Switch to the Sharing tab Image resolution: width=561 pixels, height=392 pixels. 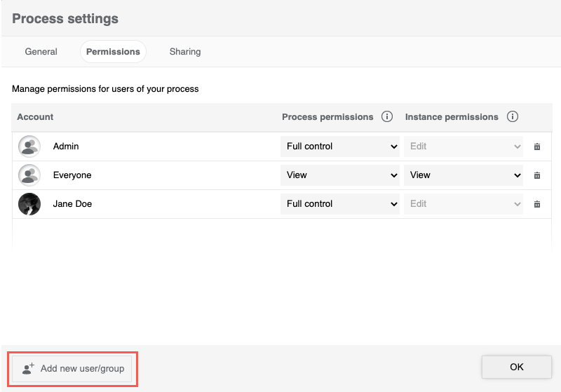[185, 52]
